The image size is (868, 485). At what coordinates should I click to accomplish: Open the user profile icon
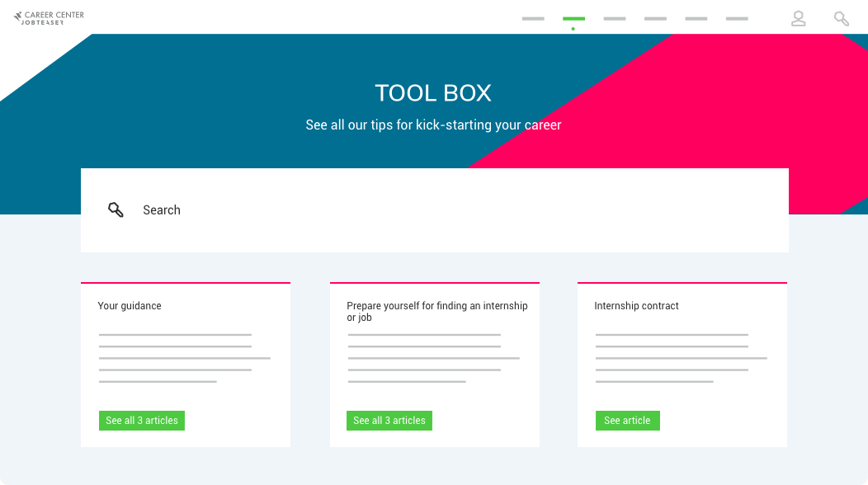(798, 19)
